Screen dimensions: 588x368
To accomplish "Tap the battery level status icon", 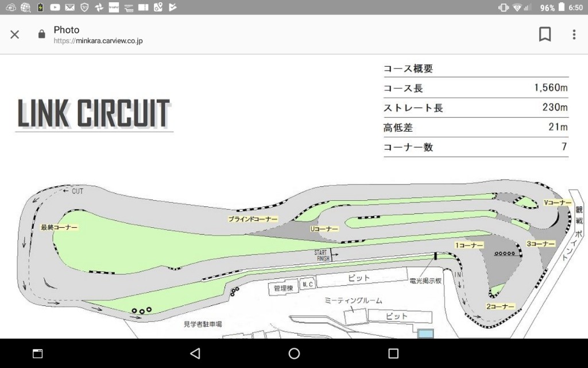I will (x=562, y=7).
